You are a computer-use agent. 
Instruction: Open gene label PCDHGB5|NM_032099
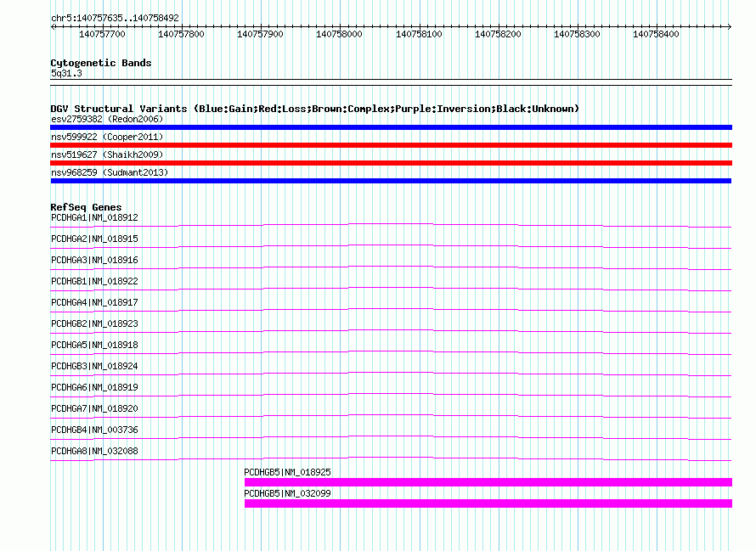point(287,493)
